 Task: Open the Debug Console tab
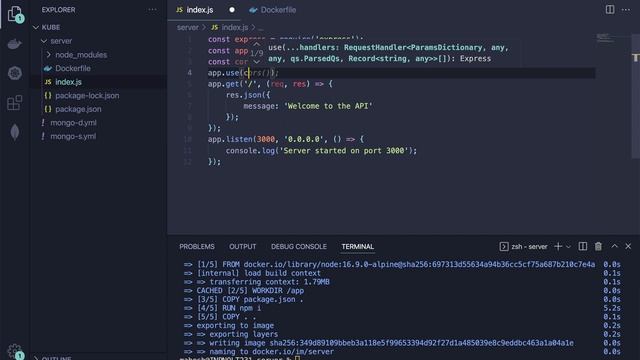point(299,247)
